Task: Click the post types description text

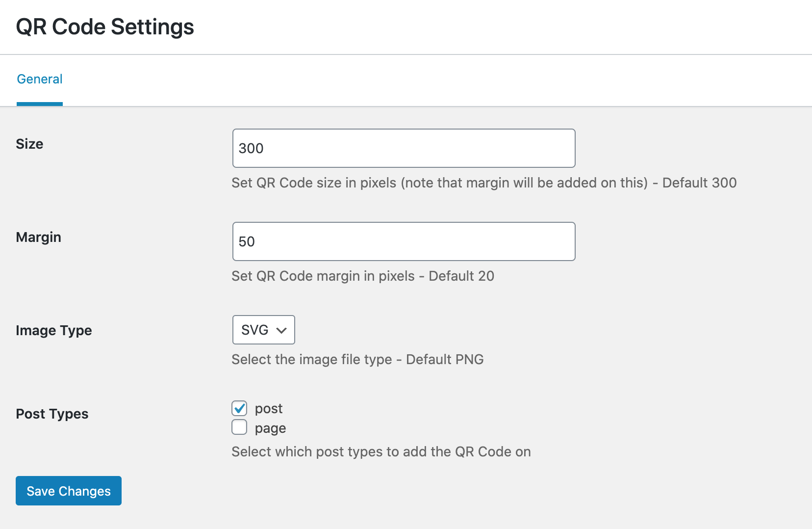Action: click(x=381, y=452)
